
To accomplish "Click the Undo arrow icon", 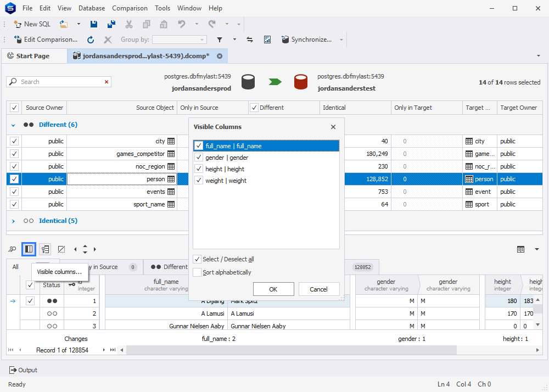I will pyautogui.click(x=181, y=24).
